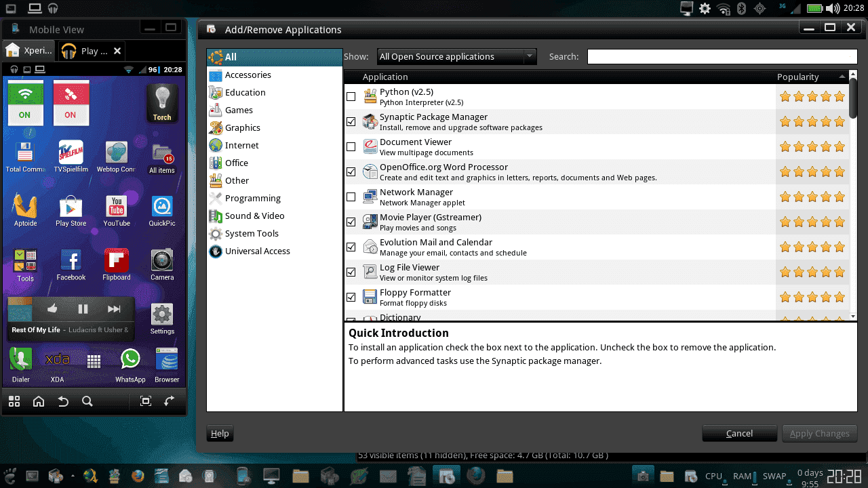The image size is (868, 488).
Task: Uncheck Synaptic Package Manager checkbox
Action: (x=351, y=122)
